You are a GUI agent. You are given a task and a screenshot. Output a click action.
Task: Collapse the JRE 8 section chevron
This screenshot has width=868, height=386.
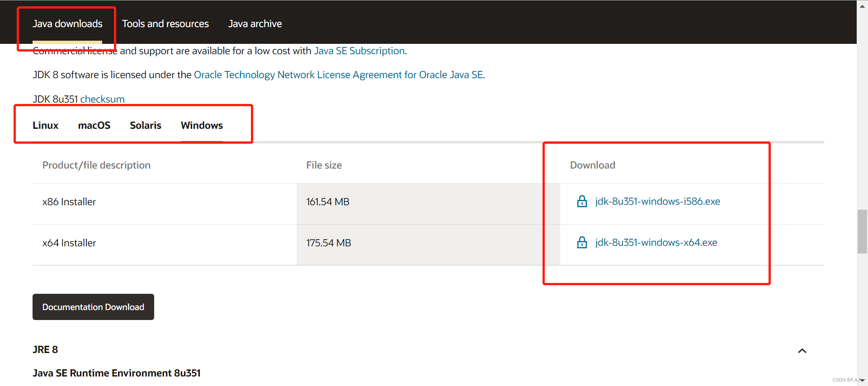point(802,351)
